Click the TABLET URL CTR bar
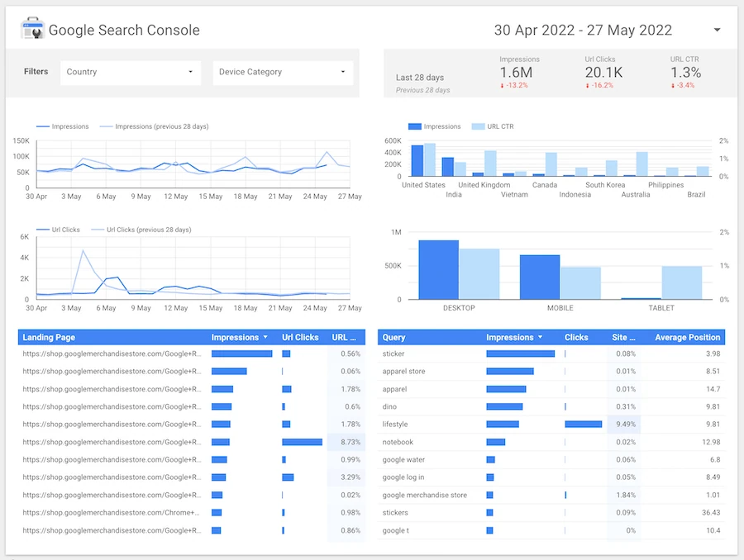This screenshot has height=560, width=744. pos(681,282)
